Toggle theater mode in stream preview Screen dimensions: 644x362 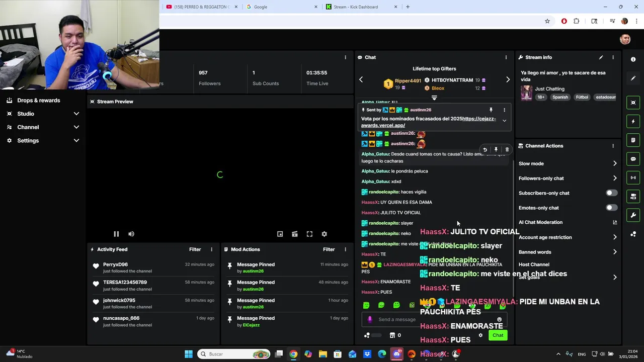295,234
